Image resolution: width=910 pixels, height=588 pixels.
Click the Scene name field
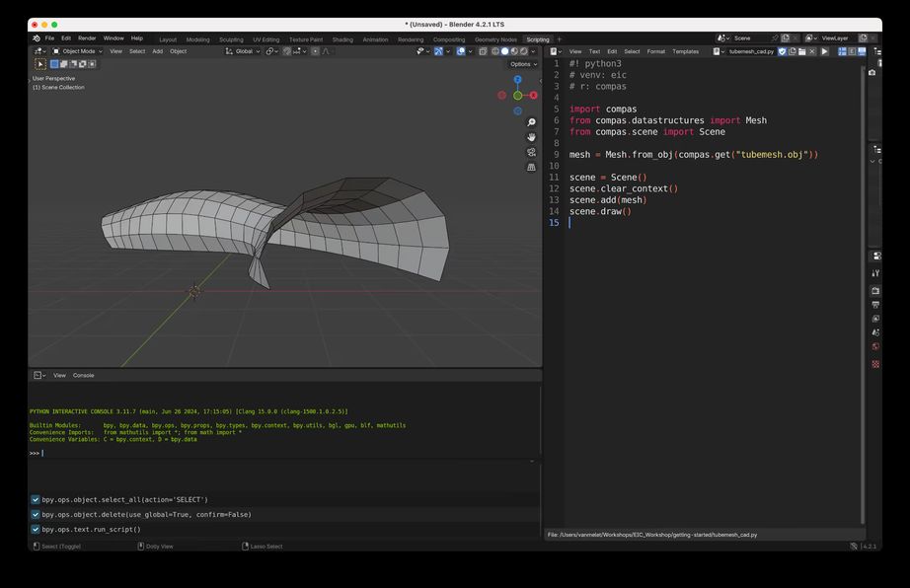coord(751,38)
